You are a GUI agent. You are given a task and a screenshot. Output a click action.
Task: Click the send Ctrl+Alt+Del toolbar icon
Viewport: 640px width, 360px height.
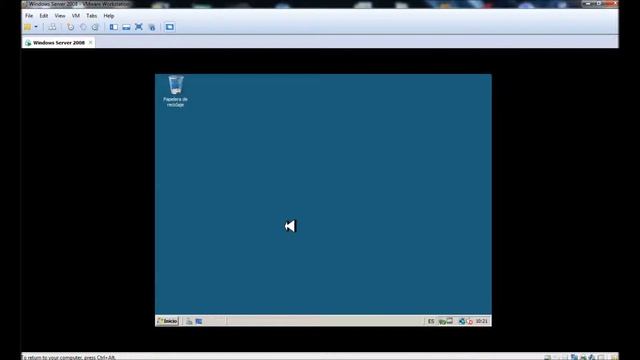click(52, 27)
